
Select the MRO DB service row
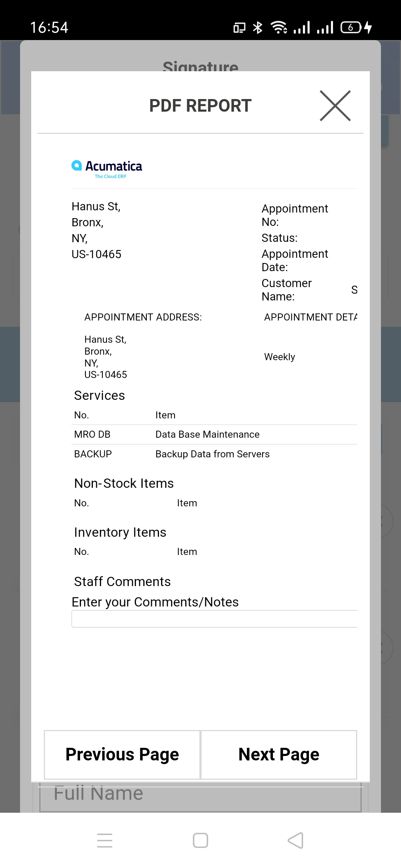tap(92, 434)
